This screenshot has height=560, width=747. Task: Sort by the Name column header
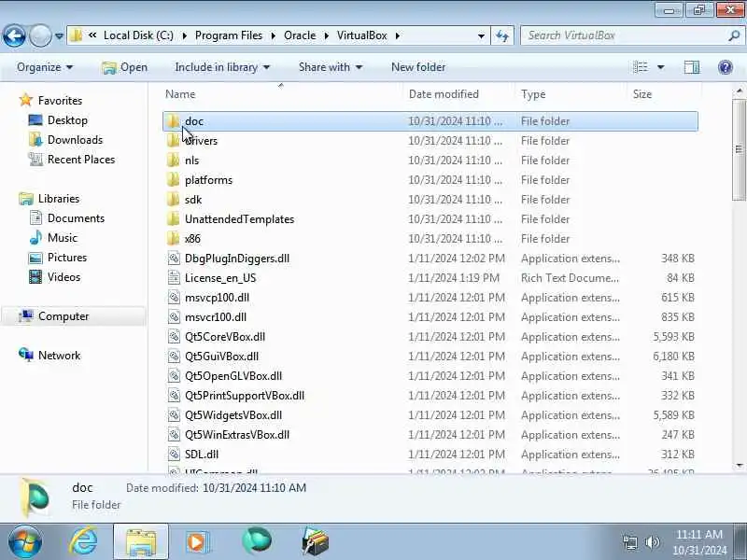click(283, 94)
